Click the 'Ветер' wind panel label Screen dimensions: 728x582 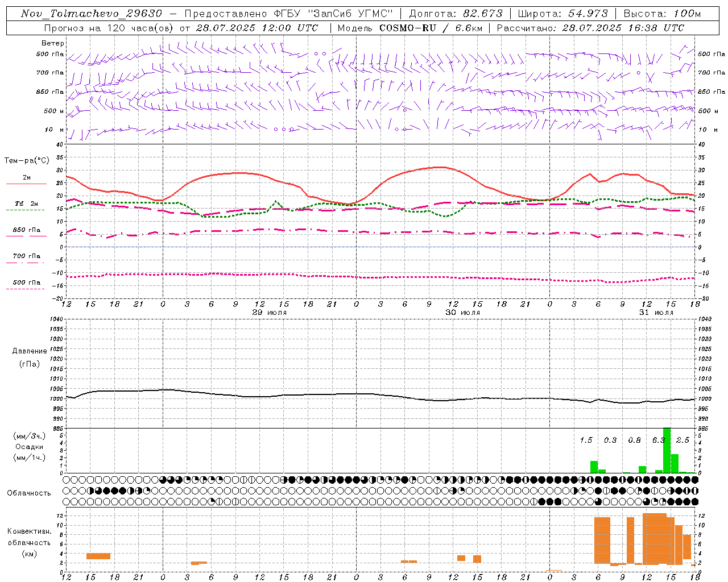click(53, 43)
